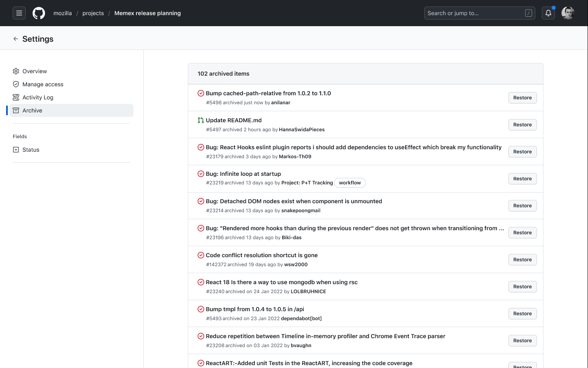The width and height of the screenshot is (588, 368).
Task: Open ReactART unit tests item title
Action: (309, 363)
